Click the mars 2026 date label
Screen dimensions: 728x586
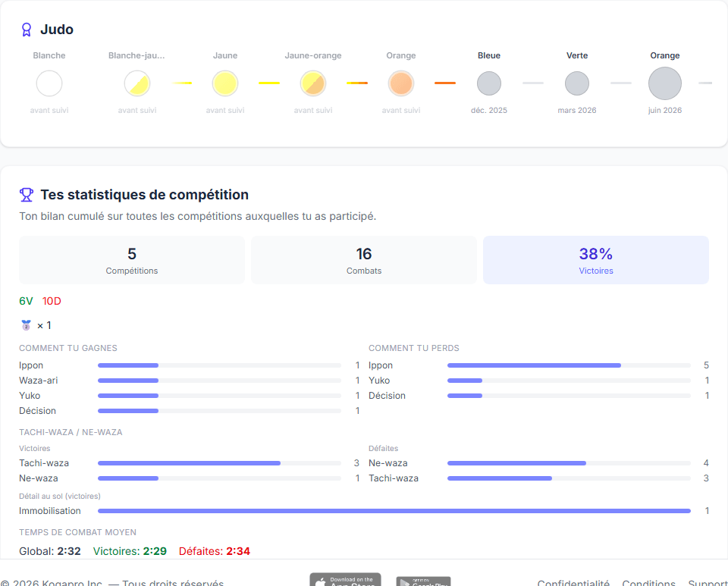coord(577,111)
